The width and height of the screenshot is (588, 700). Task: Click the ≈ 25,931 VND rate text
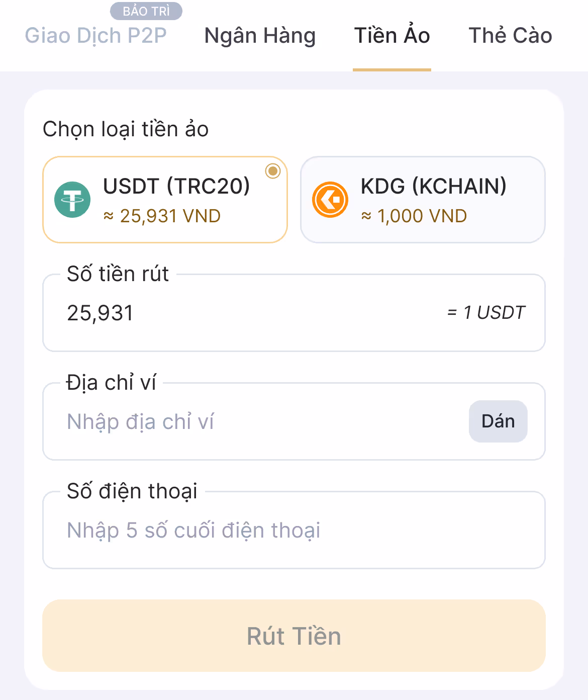coord(162,216)
